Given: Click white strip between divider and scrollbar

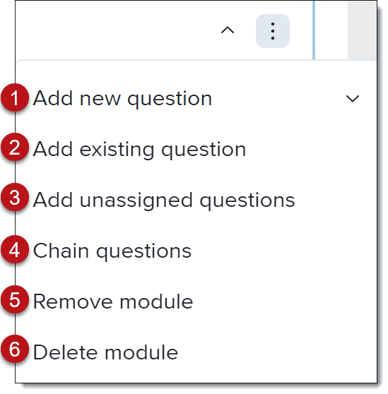Looking at the screenshot, I should [x=332, y=31].
